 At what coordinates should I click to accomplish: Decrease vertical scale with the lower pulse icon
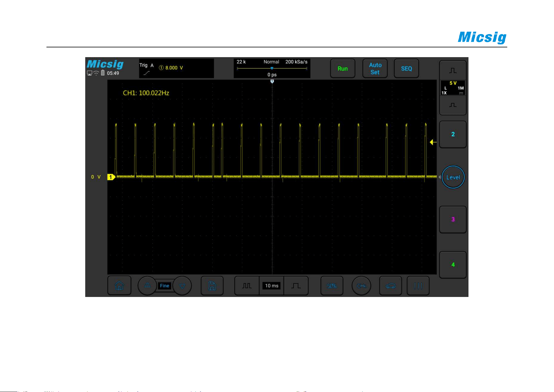453,105
